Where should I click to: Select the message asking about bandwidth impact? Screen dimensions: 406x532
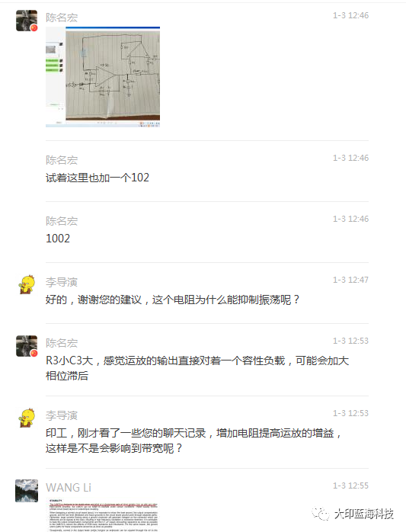point(194,441)
